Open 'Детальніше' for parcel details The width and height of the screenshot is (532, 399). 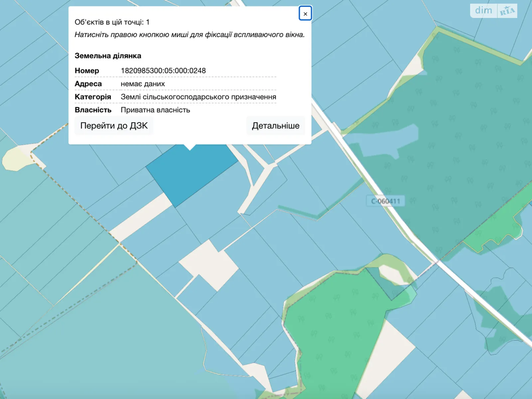[x=275, y=126]
